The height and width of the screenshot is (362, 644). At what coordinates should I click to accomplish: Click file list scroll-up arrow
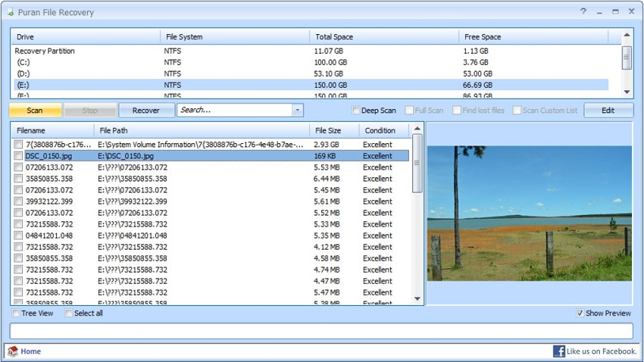417,130
